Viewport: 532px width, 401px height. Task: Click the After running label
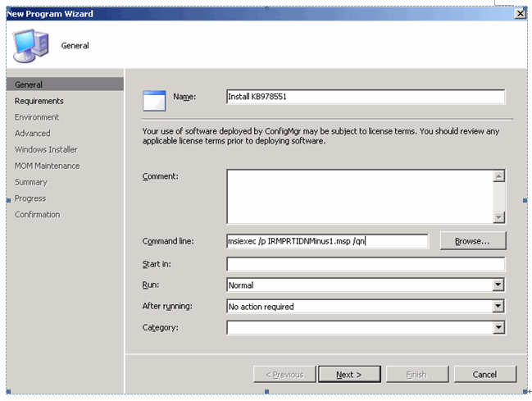(x=167, y=306)
